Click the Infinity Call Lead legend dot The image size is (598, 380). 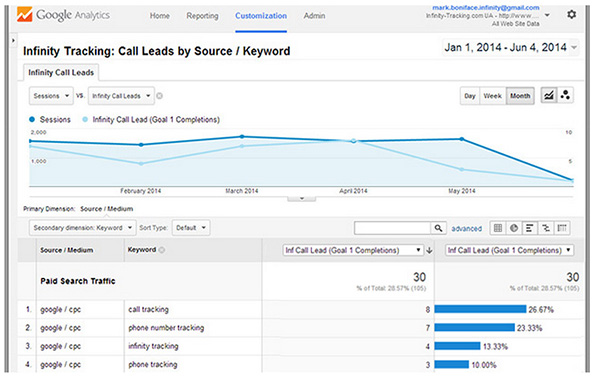point(85,119)
